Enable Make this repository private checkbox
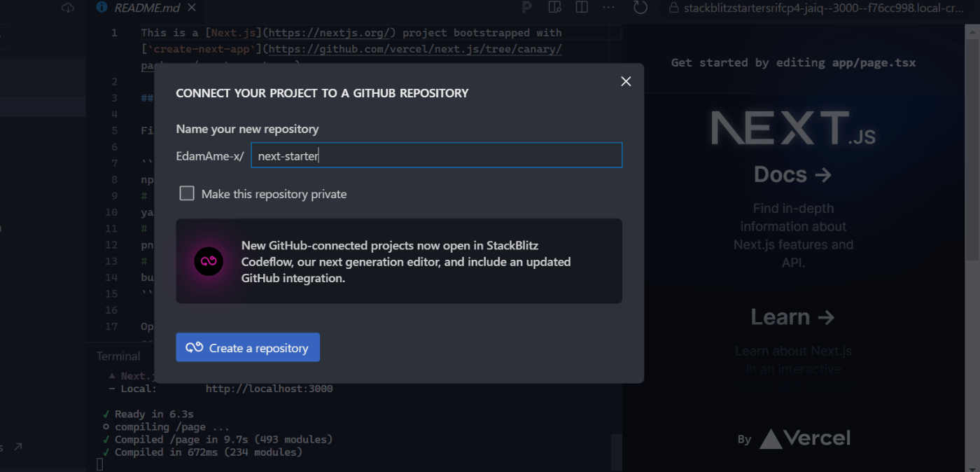This screenshot has height=472, width=980. coord(187,193)
